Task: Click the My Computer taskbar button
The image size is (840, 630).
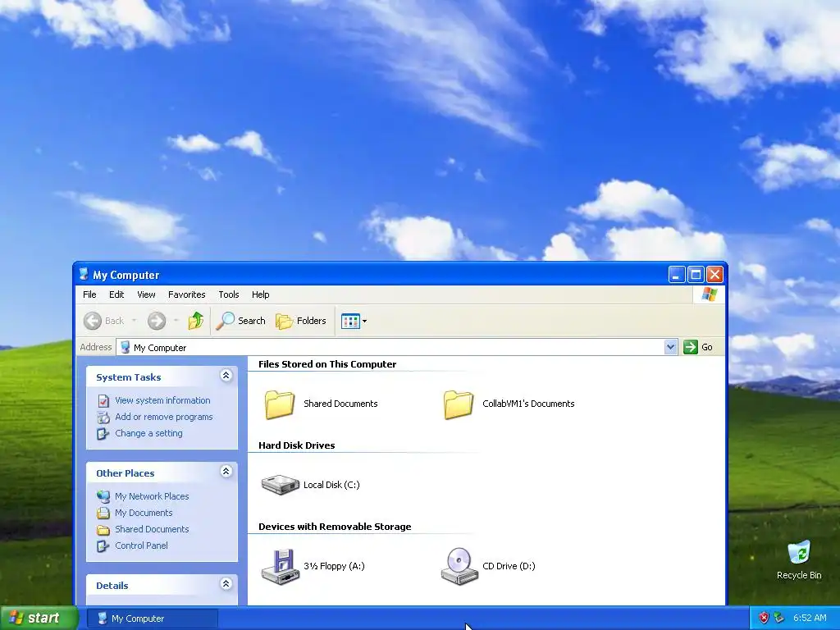Action: [152, 619]
